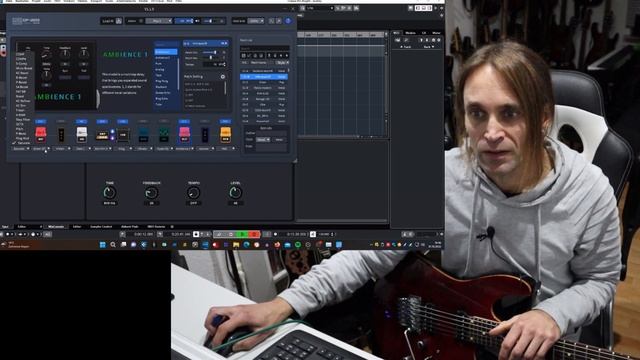
Task: Select the amp head module in the chain
Action: click(102, 135)
